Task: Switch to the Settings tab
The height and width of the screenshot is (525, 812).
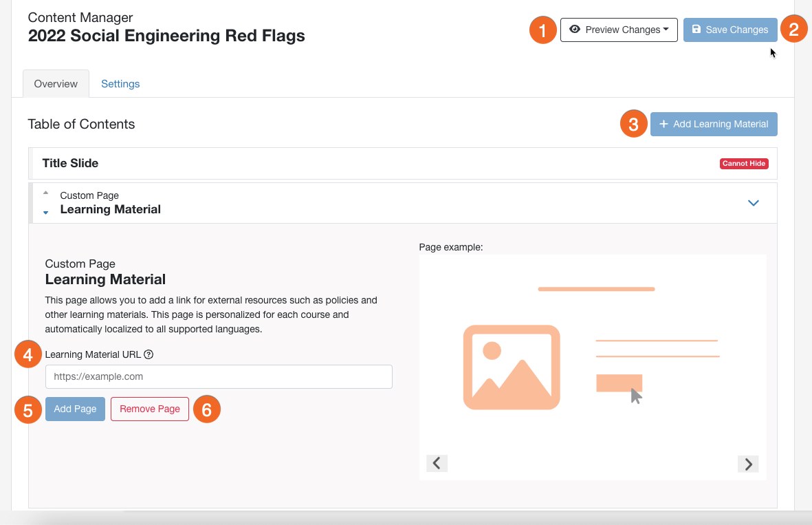Action: pos(120,83)
